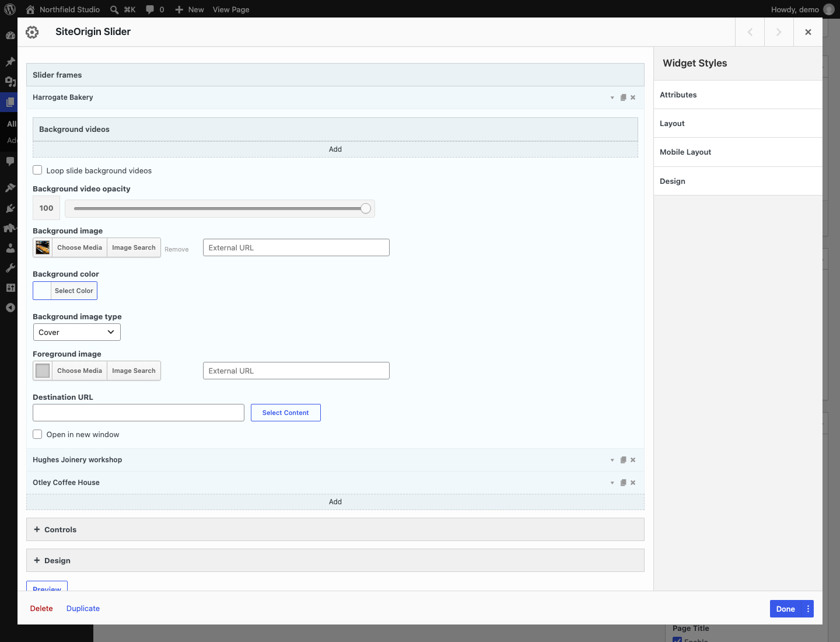Open the Attributes widget styles section
This screenshot has width=840, height=642.
point(738,95)
